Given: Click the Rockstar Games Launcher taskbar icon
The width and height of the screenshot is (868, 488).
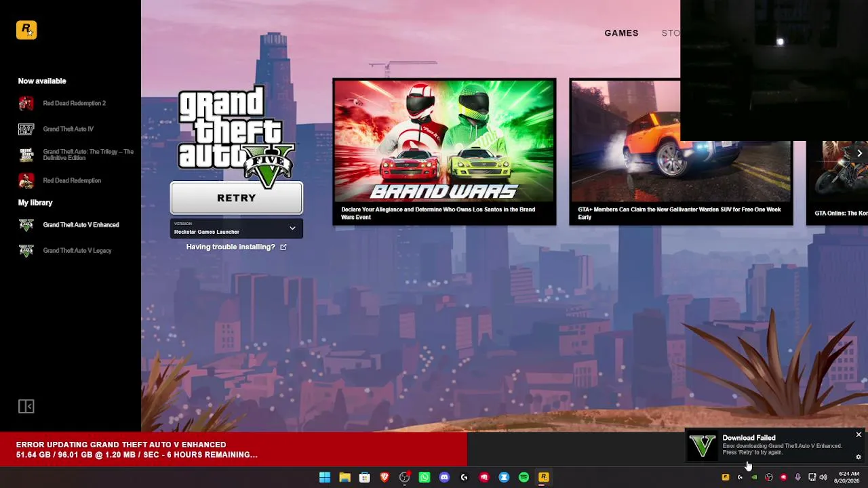Looking at the screenshot, I should (544, 477).
